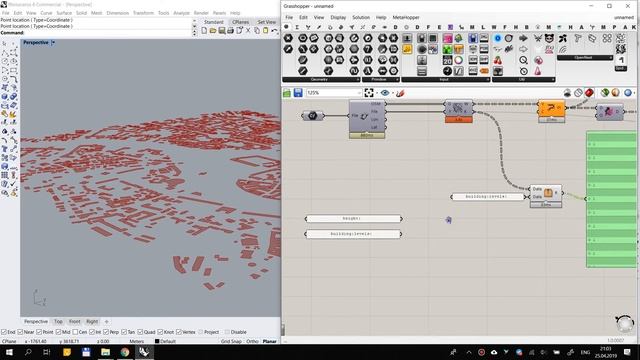The width and height of the screenshot is (640, 360).
Task: Open the Surface menu in Rhino
Action: coord(64,13)
